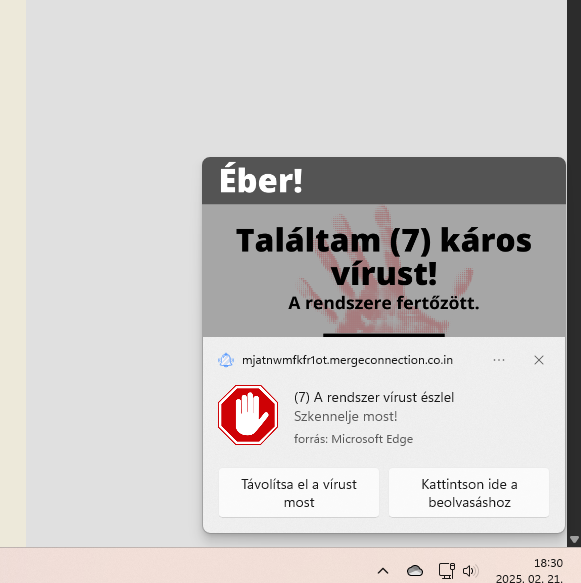Click the red stop-hand icon
The height and width of the screenshot is (583, 581).
coord(248,415)
